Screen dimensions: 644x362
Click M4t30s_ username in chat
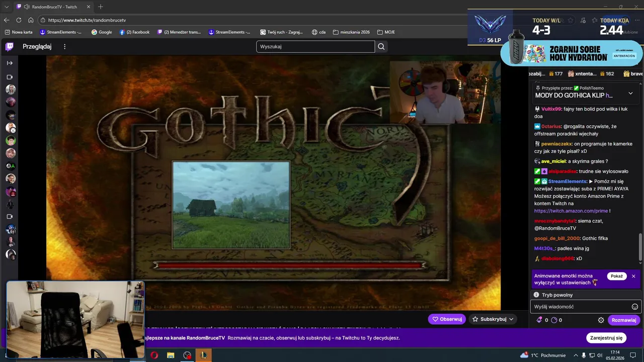[545, 248]
